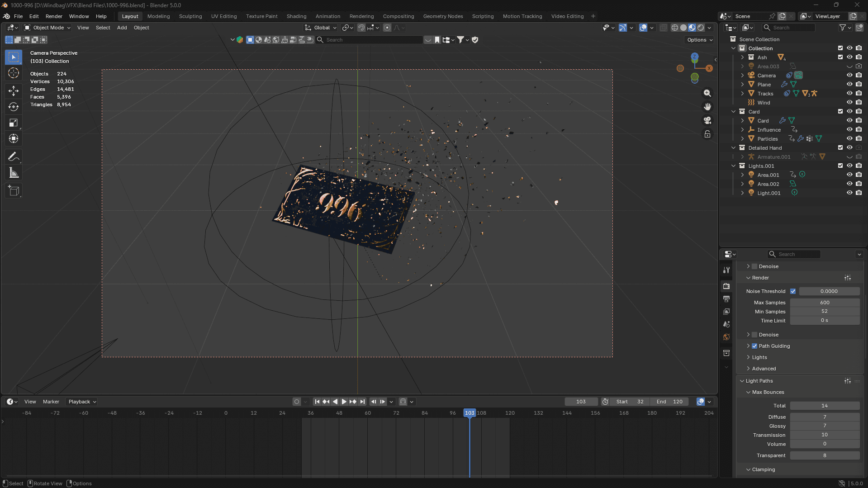Viewport: 868px width, 488px height.
Task: Hide the Wind object in outliner
Action: click(849, 103)
